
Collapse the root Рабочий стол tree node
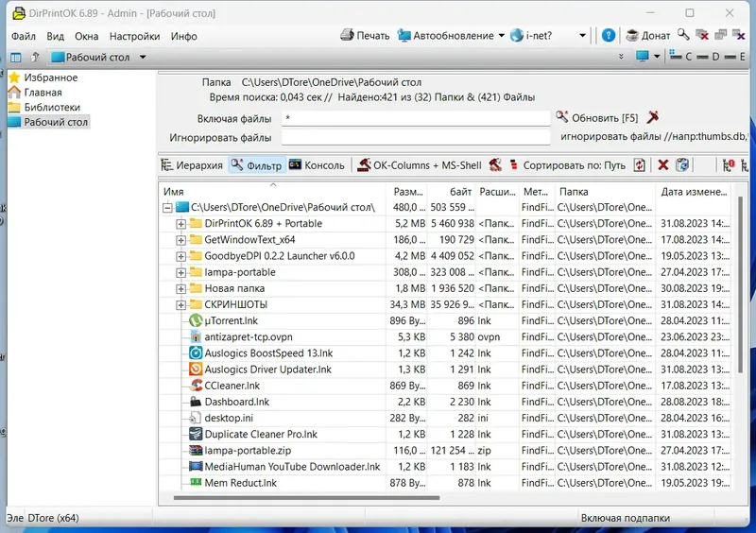pos(167,208)
